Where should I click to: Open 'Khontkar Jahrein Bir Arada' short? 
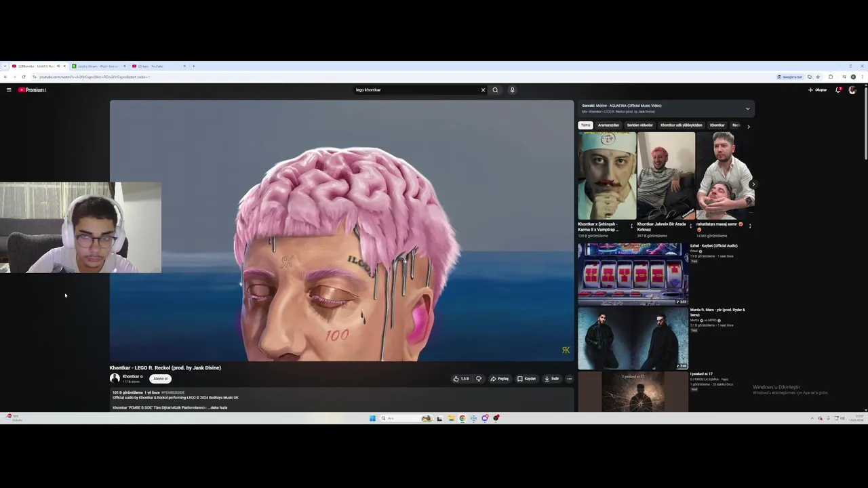pos(666,176)
